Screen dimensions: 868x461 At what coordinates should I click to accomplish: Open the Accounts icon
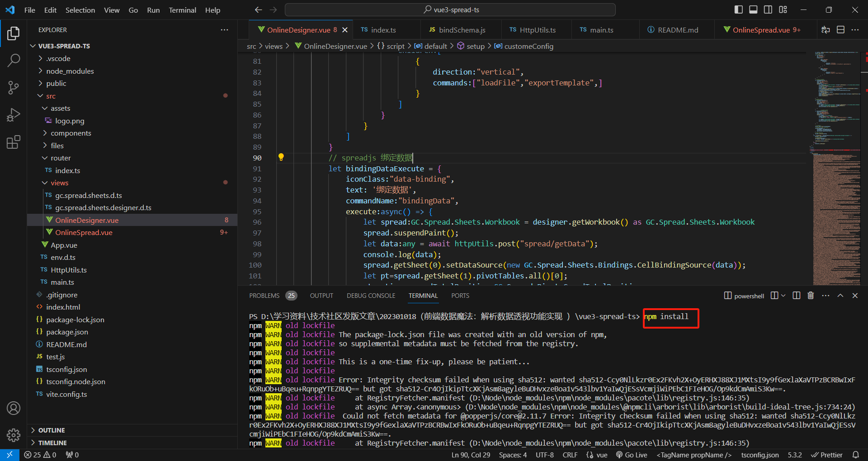tap(14, 408)
